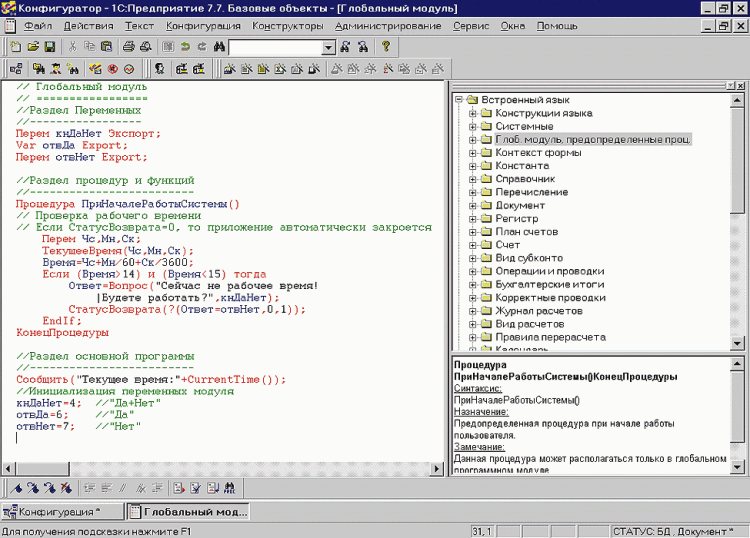Select the Константа tree item
The width and height of the screenshot is (750, 538).
[x=522, y=166]
